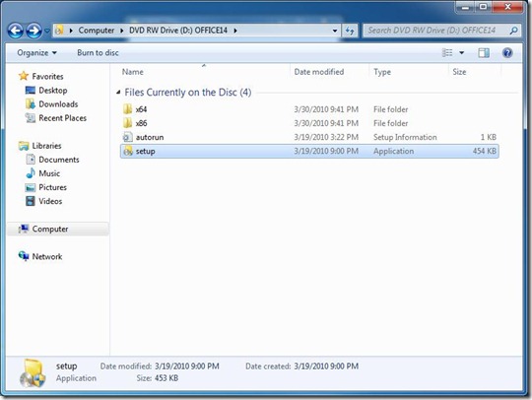
Task: Toggle the preview pane button
Action: 484,52
